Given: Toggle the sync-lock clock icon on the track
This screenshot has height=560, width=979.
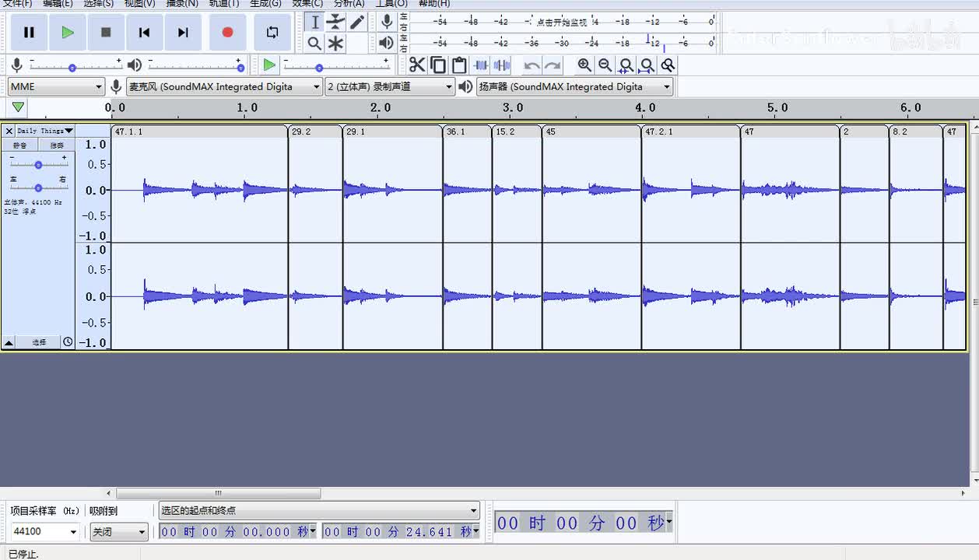Looking at the screenshot, I should coord(68,342).
